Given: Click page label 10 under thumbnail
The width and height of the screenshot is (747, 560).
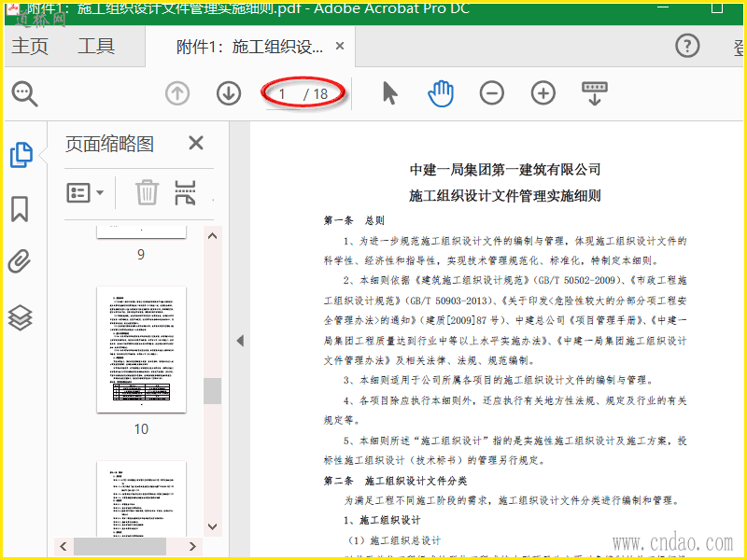Looking at the screenshot, I should click(141, 429).
